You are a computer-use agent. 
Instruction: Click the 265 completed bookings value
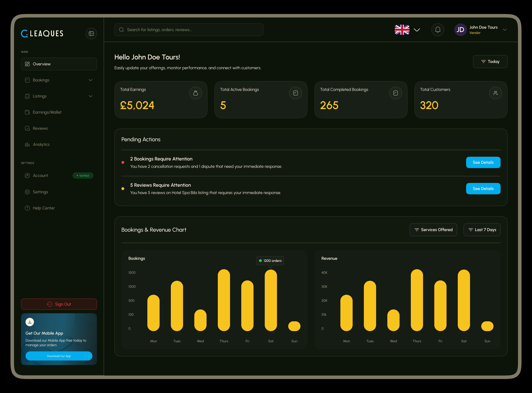[329, 105]
